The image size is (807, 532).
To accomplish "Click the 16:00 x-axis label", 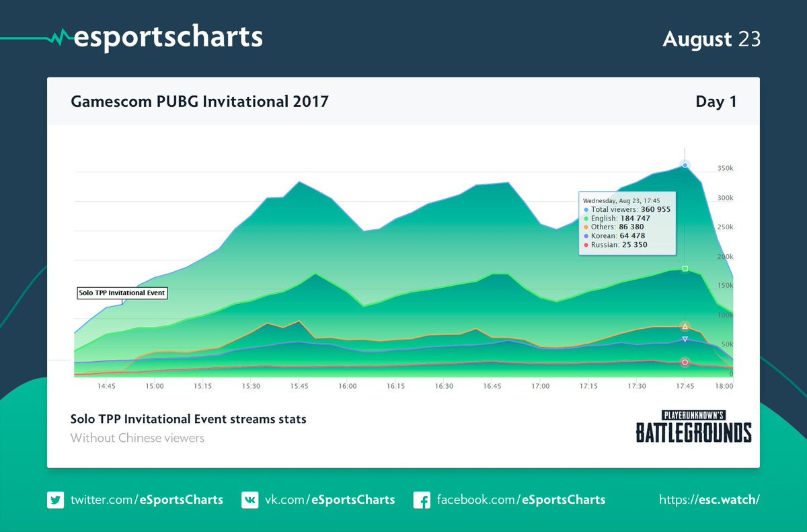I will coord(348,387).
